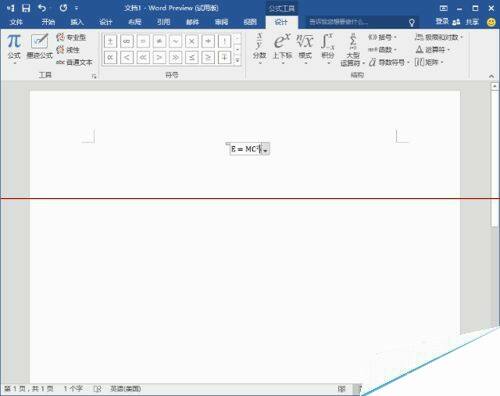Open the 根式 radical structures dropdown
The width and height of the screenshot is (500, 396).
click(305, 49)
